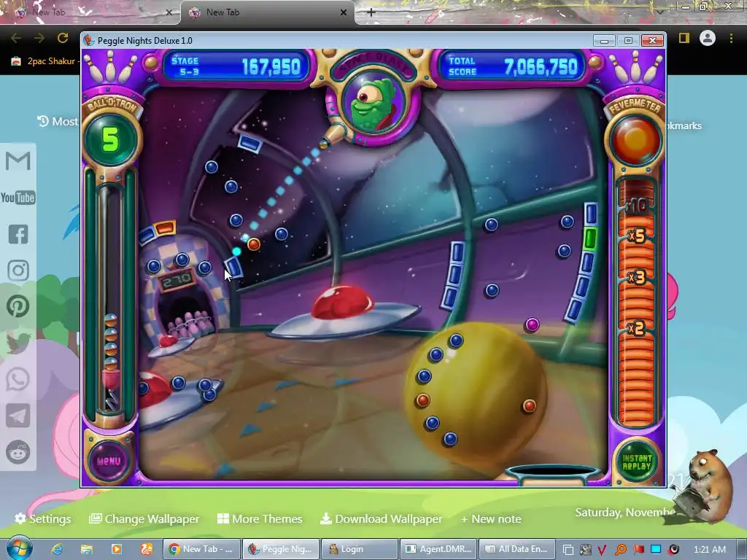The width and height of the screenshot is (747, 560).
Task: Click the purple peg on the playfield
Action: (x=532, y=324)
